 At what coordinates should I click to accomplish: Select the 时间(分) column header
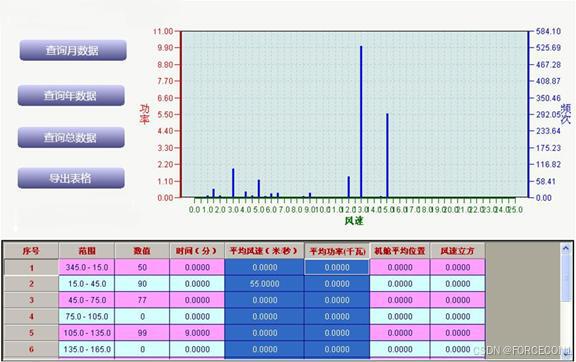[197, 251]
